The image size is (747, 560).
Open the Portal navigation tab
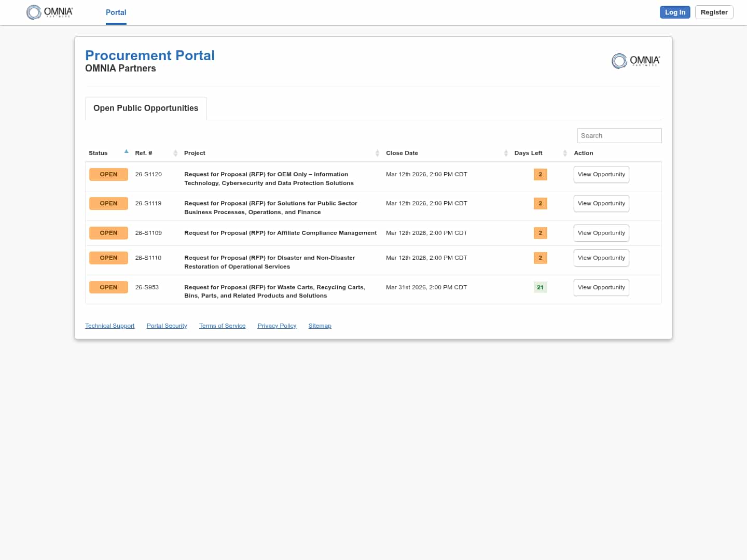(116, 12)
